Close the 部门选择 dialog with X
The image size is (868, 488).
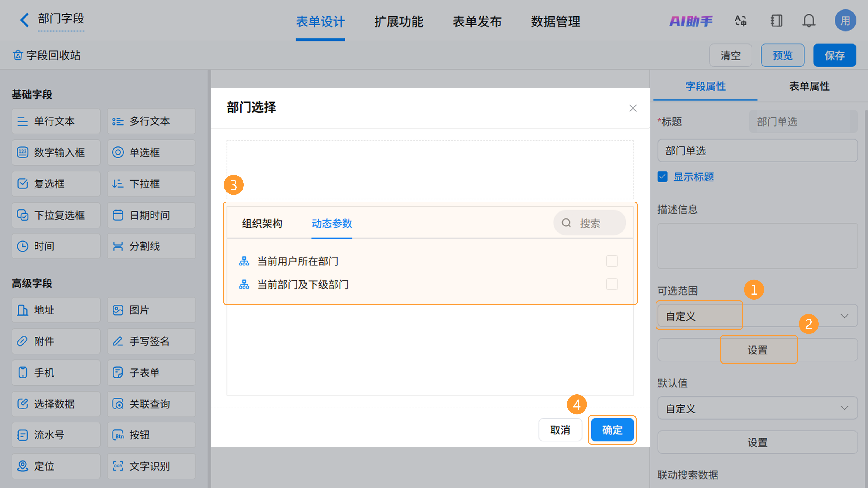pyautogui.click(x=633, y=108)
